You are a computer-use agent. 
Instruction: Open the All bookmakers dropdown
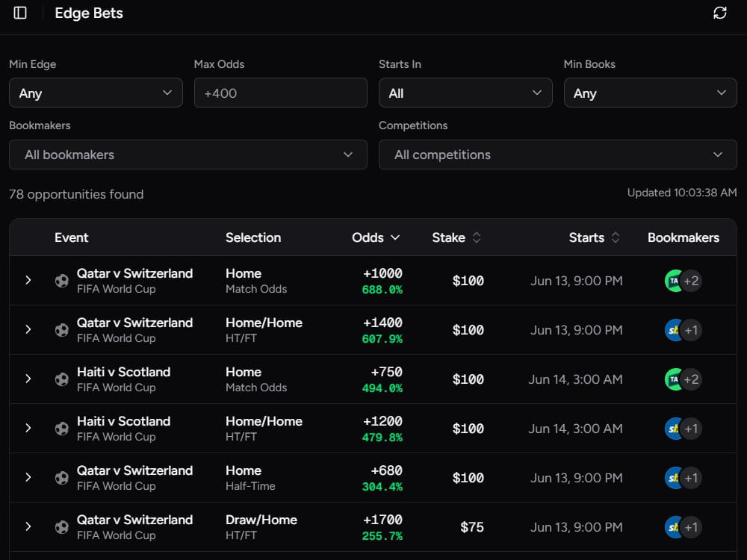pyautogui.click(x=187, y=155)
